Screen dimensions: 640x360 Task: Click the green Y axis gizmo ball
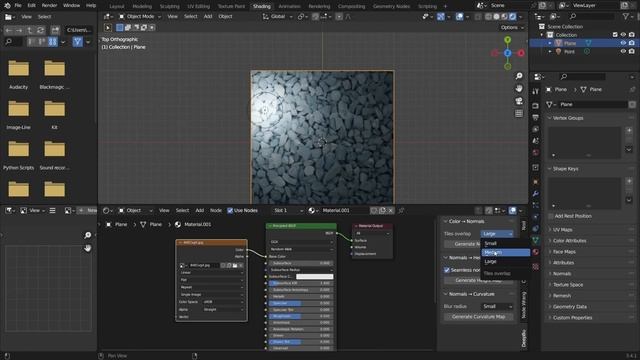coord(508,40)
